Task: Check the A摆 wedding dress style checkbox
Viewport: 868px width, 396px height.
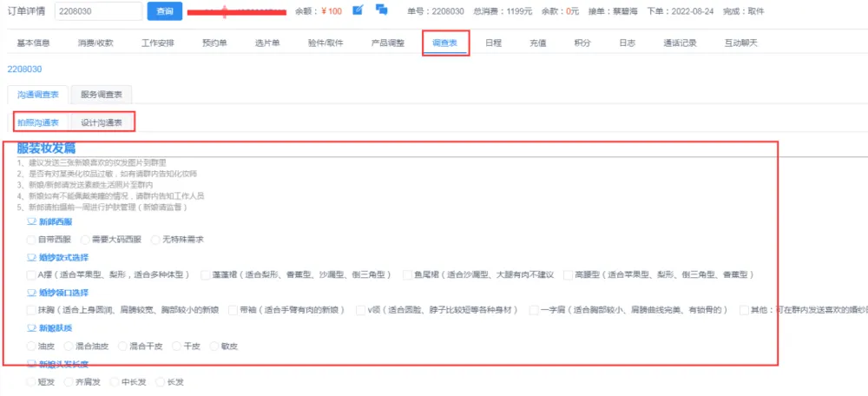Action: pyautogui.click(x=31, y=274)
